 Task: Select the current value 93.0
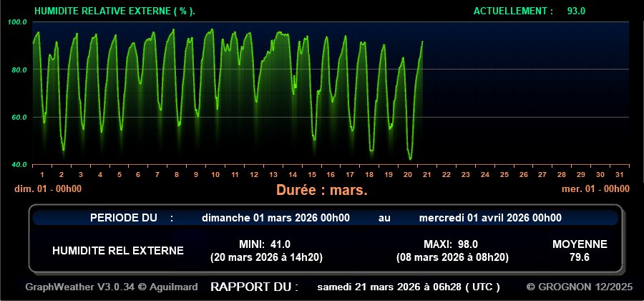pos(577,11)
